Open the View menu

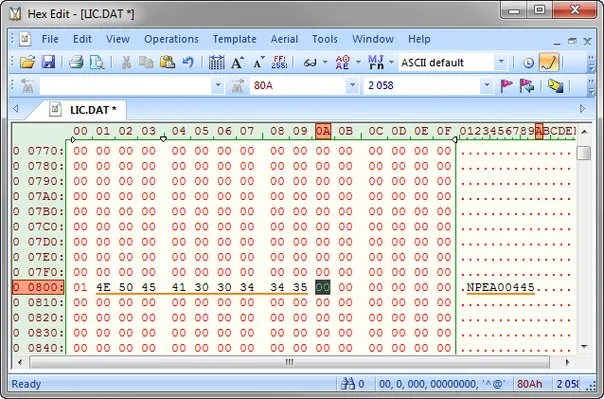click(x=118, y=39)
